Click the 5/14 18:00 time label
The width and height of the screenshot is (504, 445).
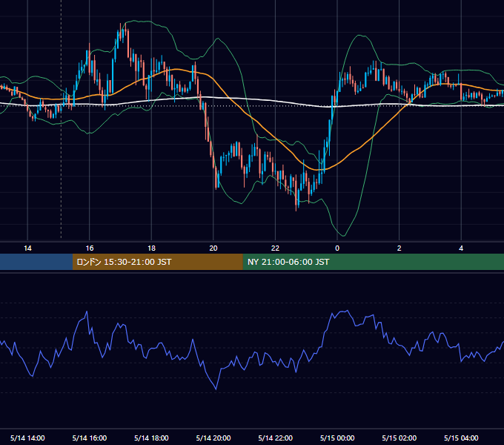tap(151, 438)
